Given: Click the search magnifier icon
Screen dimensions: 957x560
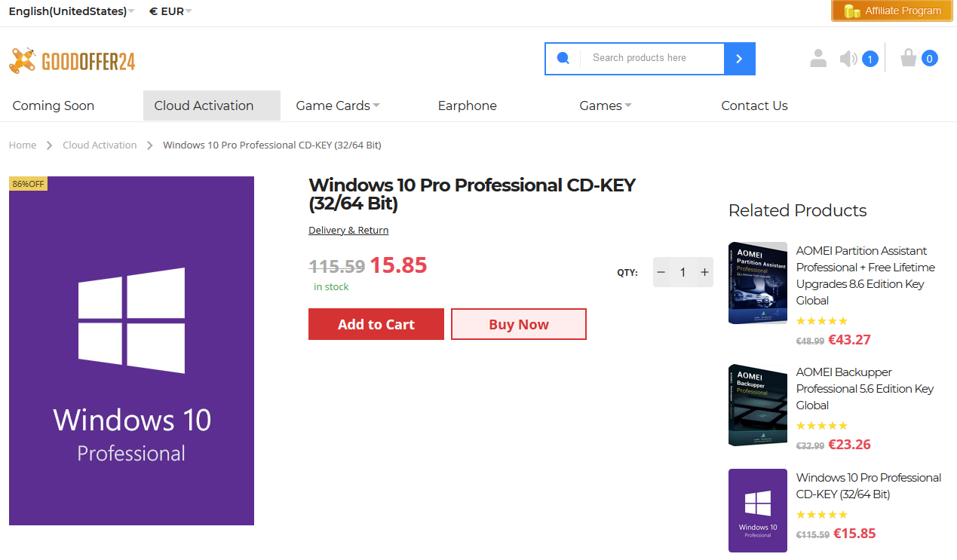Looking at the screenshot, I should click(563, 58).
